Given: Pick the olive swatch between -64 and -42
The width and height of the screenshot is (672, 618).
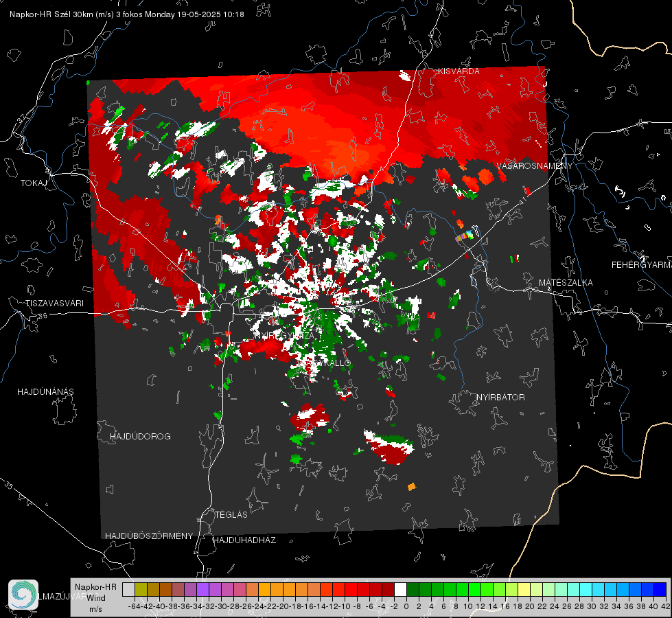Looking at the screenshot, I should (x=141, y=589).
